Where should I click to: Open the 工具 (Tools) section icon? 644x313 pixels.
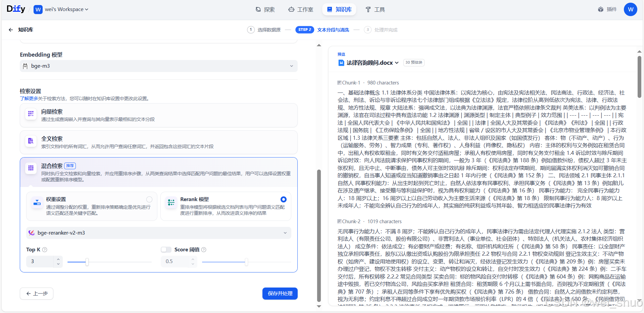[375, 9]
